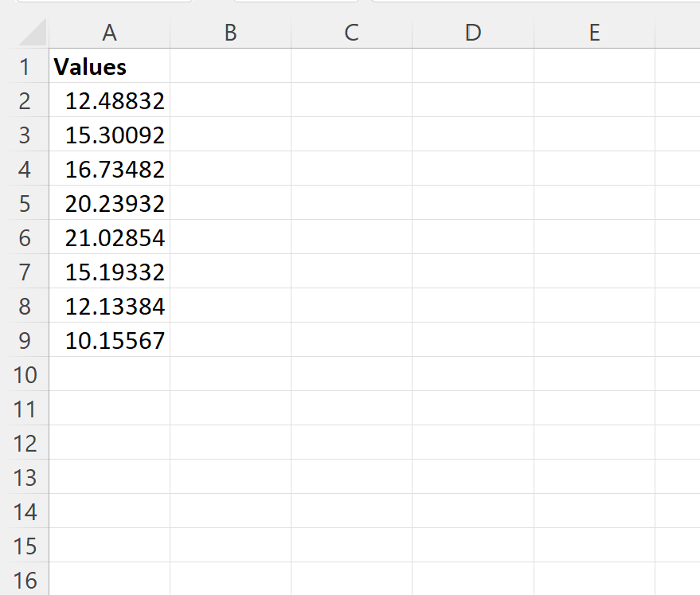The width and height of the screenshot is (700, 595).
Task: Select column B header
Action: 230,33
